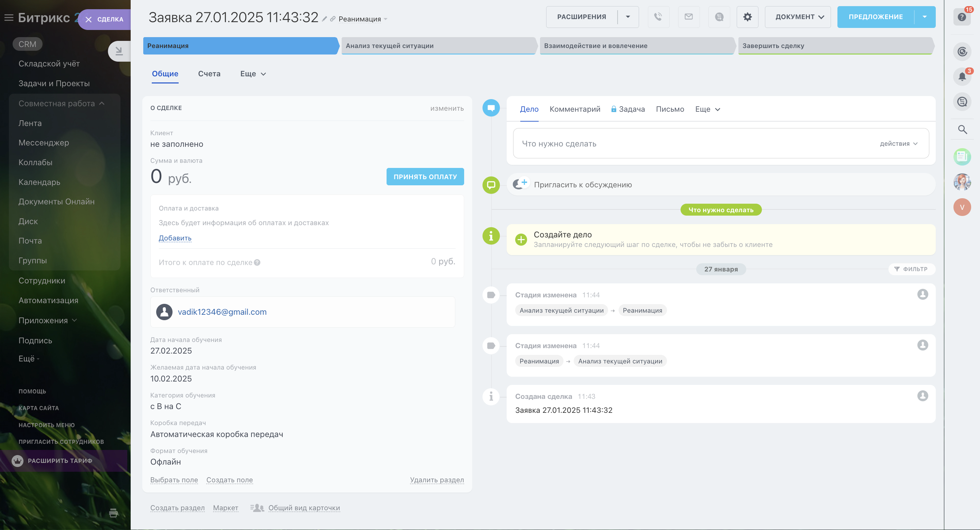Click the pencil icon to edit deal title
Viewport: 980px width, 530px height.
pyautogui.click(x=324, y=19)
